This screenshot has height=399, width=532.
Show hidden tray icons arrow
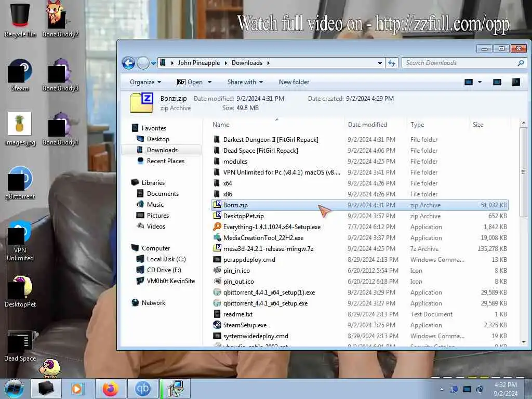tap(442, 389)
